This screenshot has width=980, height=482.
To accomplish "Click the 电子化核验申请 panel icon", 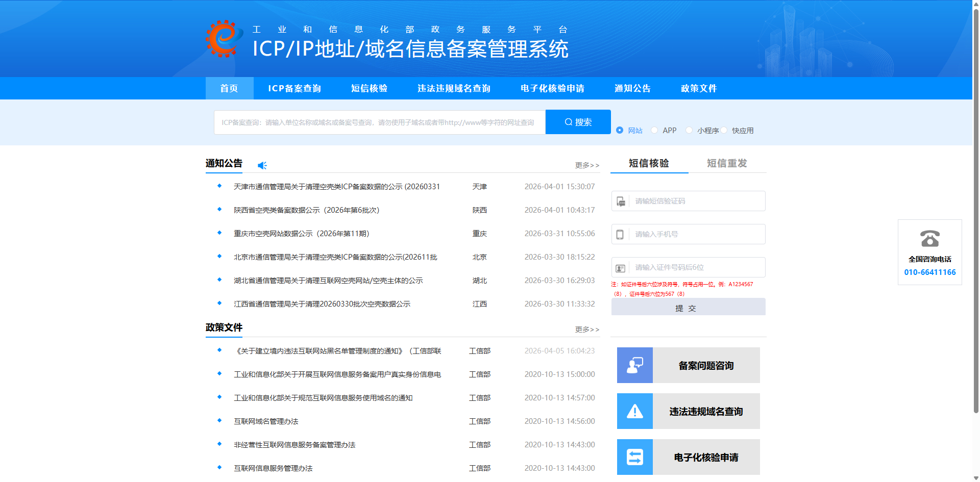I will (634, 457).
